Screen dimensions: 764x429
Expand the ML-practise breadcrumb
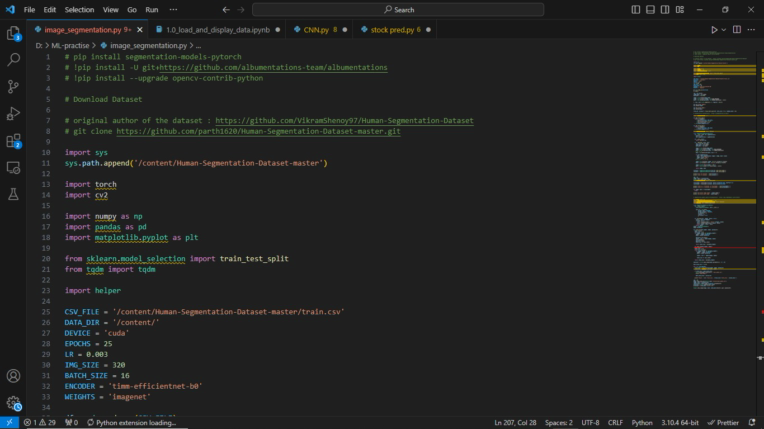click(x=70, y=45)
